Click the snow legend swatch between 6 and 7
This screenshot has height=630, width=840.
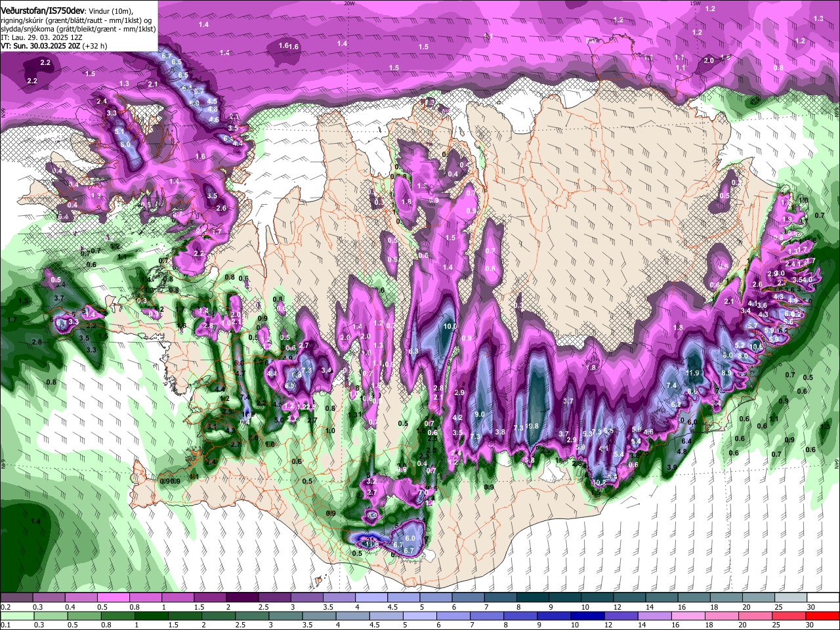click(469, 598)
